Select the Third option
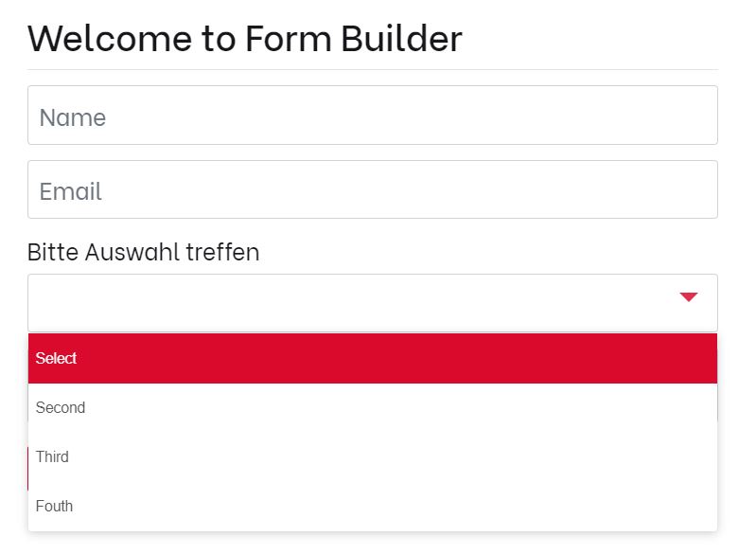This screenshot has width=756, height=554. coord(372,456)
